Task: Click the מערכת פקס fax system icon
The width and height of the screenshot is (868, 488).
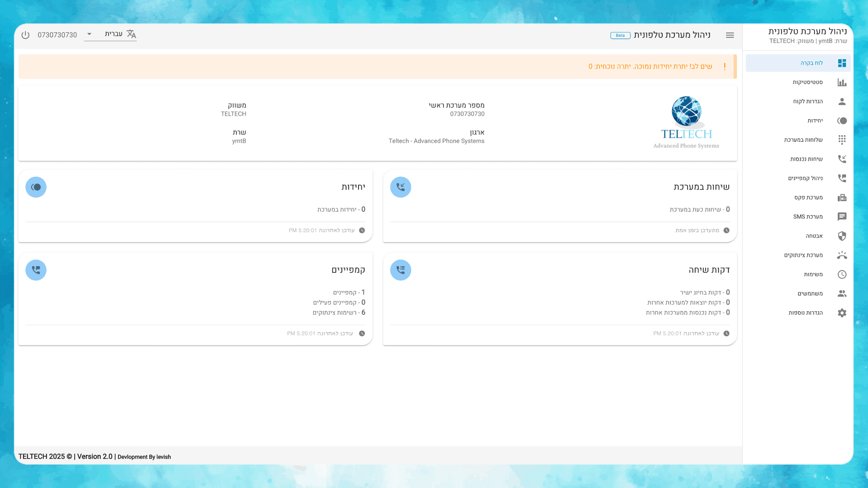Action: [841, 197]
